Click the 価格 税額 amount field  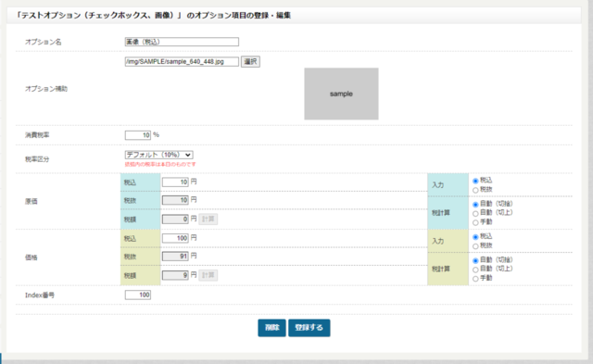175,275
